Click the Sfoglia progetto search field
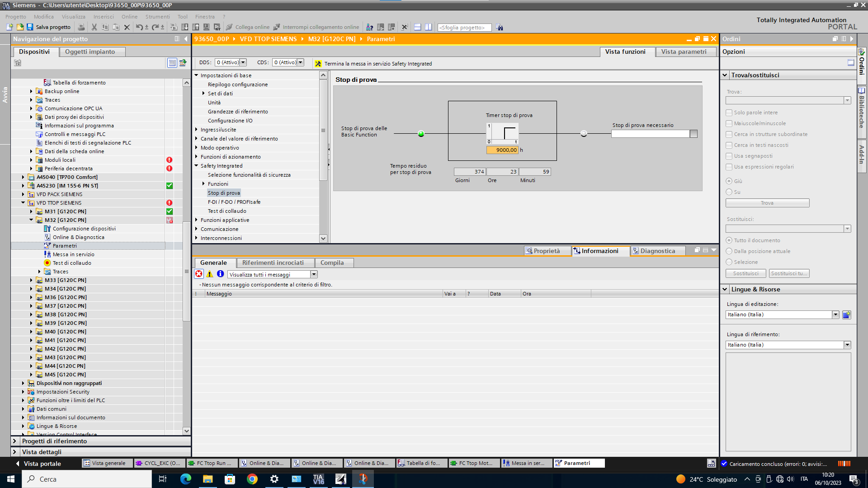The width and height of the screenshot is (868, 488). (464, 28)
